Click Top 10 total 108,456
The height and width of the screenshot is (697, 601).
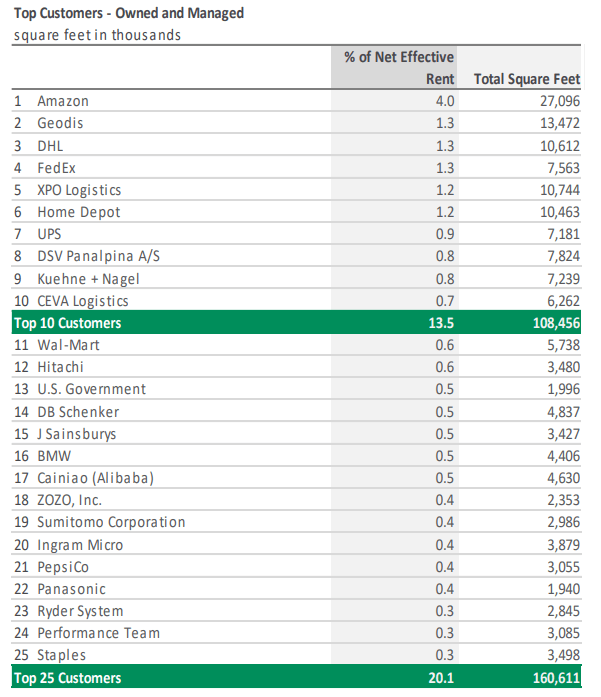pos(557,323)
